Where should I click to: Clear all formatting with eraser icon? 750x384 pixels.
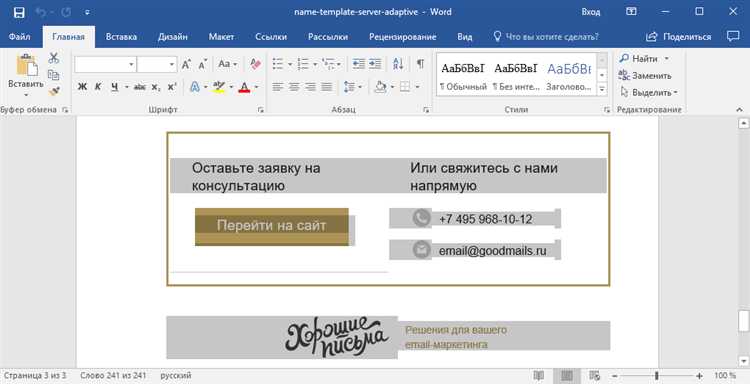pyautogui.click(x=255, y=64)
